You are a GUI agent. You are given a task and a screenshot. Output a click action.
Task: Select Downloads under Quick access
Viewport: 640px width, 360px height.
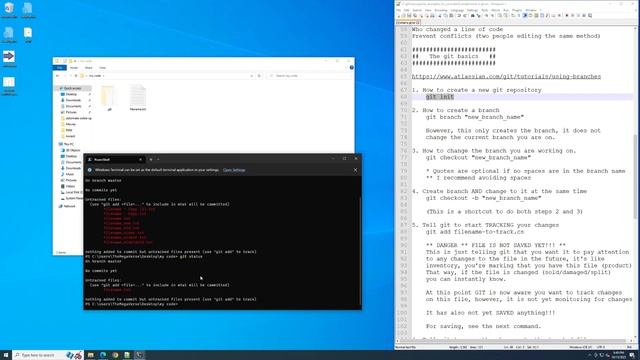(73, 100)
